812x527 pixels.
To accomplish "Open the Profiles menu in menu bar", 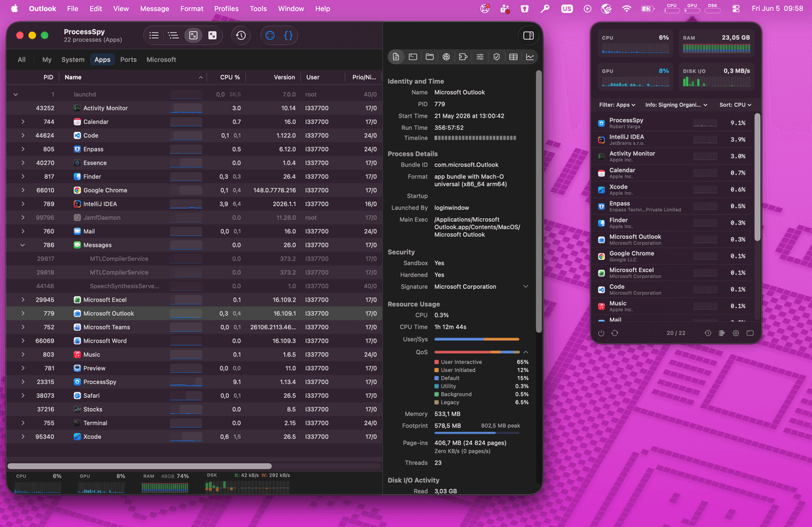I will [226, 9].
